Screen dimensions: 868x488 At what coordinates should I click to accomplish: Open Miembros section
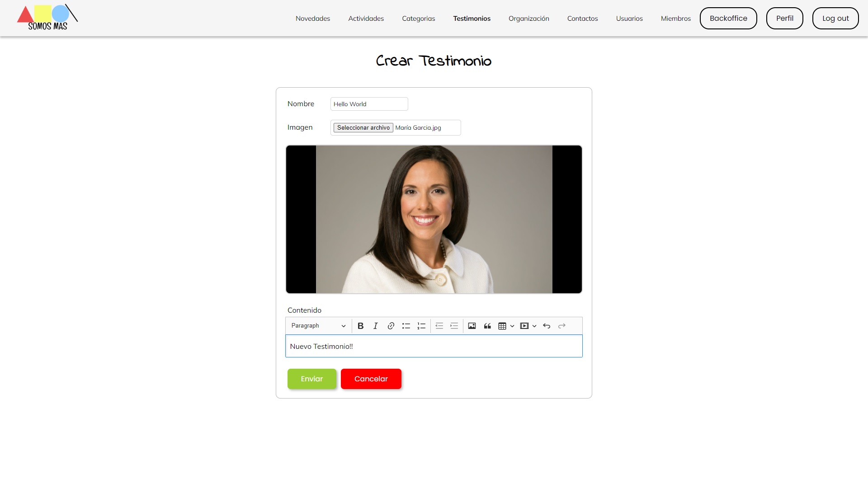pos(676,19)
